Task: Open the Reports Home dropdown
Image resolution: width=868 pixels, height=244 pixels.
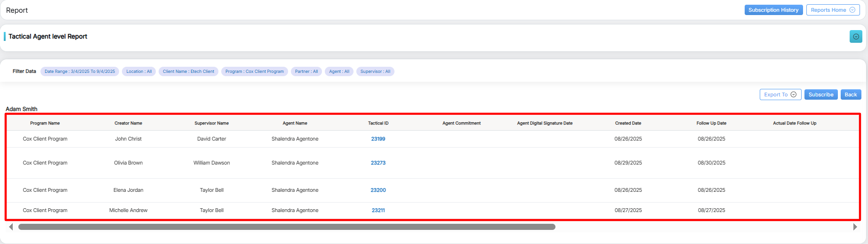Action: [833, 10]
